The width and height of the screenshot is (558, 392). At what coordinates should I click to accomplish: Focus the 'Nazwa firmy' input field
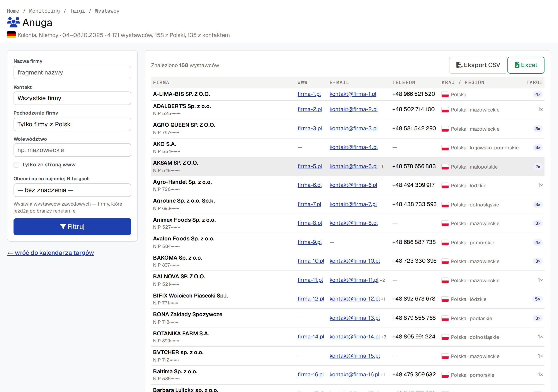coord(72,72)
